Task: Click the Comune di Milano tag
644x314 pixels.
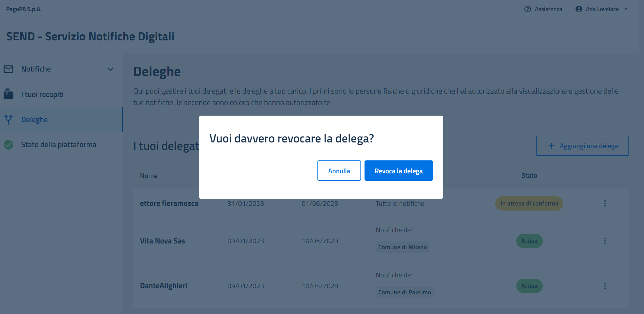Action: (x=402, y=247)
